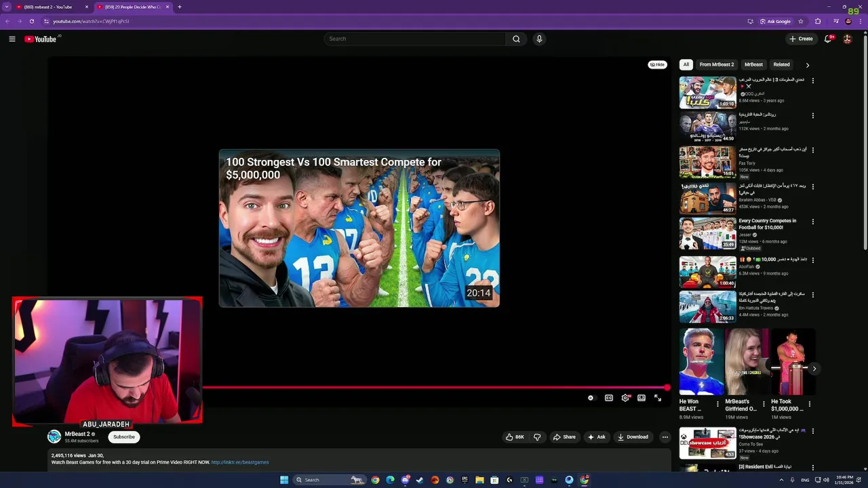Open the linktr.ee/beastgames link
The image size is (868, 488).
(240, 462)
